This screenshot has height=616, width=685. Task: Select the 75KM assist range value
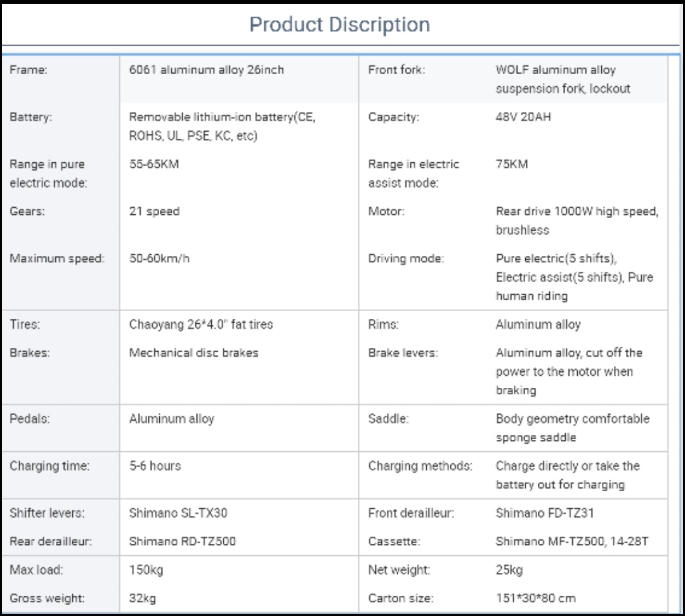(511, 164)
